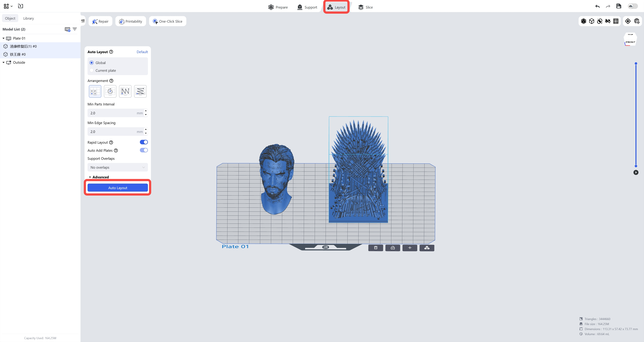Viewport: 644px width, 342px height.
Task: Choose the vertical zigzag arrangement pattern
Action: tap(125, 91)
